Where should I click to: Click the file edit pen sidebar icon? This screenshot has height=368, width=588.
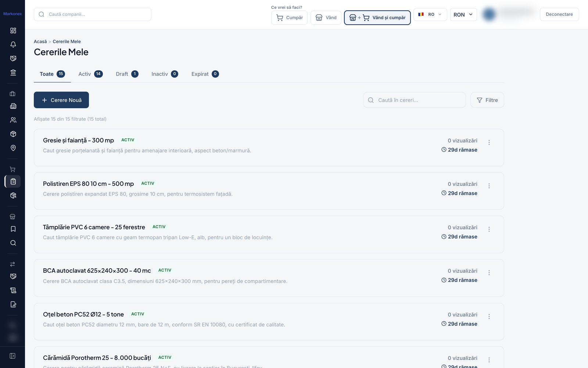13,304
